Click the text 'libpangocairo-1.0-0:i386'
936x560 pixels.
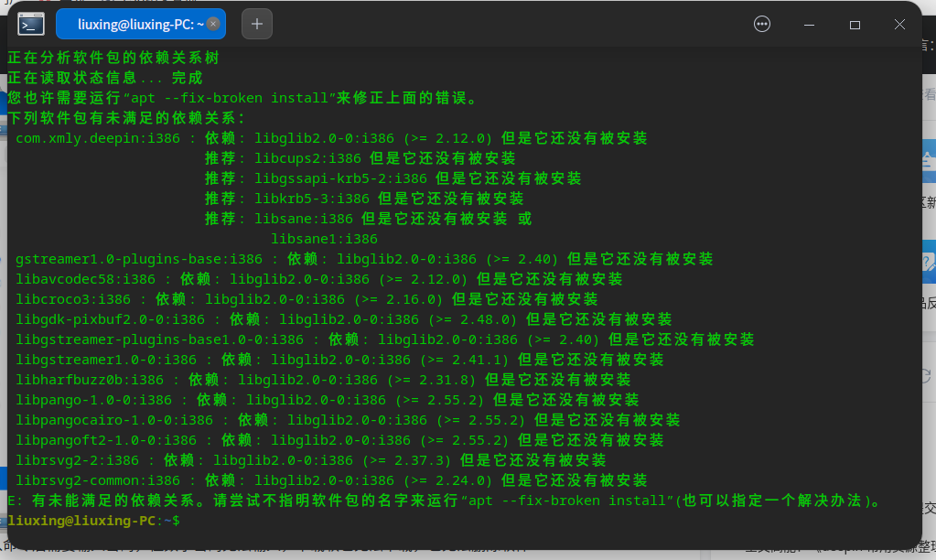click(x=114, y=420)
